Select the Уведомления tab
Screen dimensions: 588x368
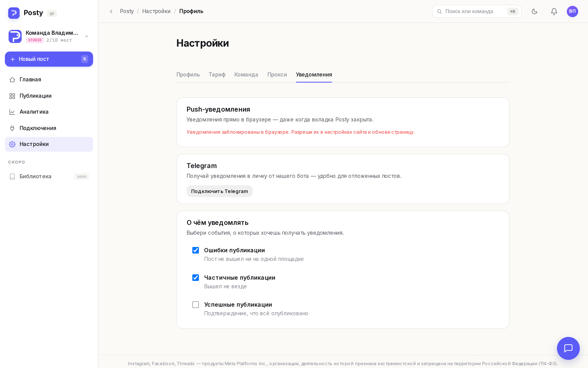(314, 74)
